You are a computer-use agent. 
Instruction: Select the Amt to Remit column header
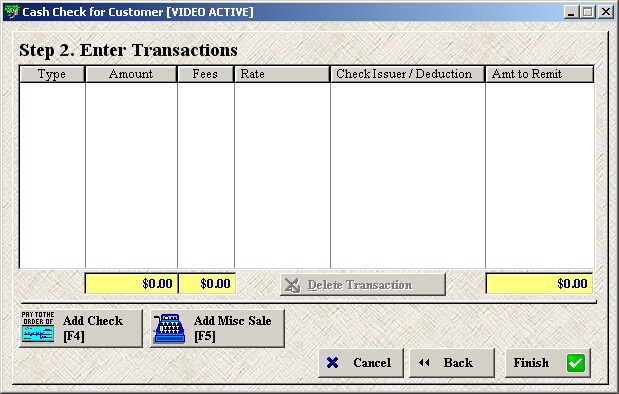(539, 74)
